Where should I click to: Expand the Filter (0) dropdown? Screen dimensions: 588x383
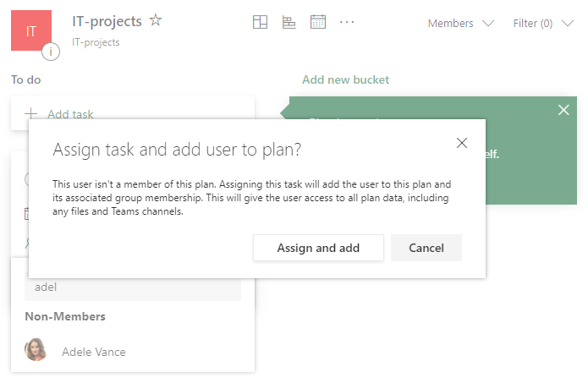(x=543, y=24)
